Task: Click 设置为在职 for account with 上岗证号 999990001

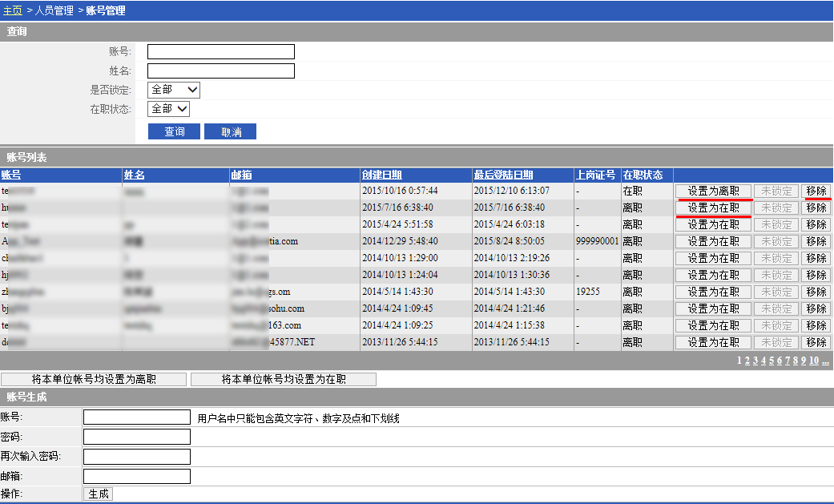Action: 713,242
